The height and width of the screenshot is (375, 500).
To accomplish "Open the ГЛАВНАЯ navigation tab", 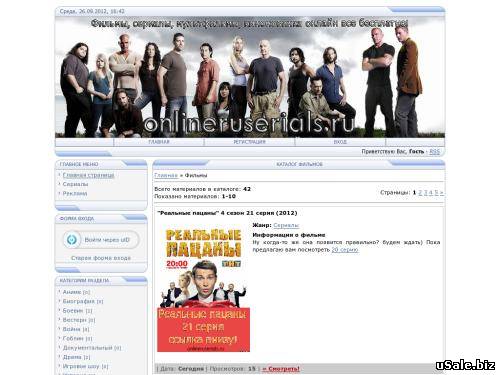I will pyautogui.click(x=159, y=142).
